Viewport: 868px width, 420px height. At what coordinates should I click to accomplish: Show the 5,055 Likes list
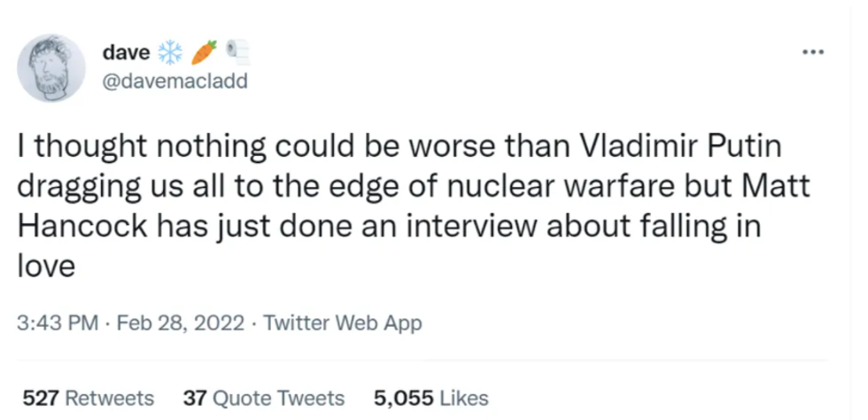click(430, 399)
